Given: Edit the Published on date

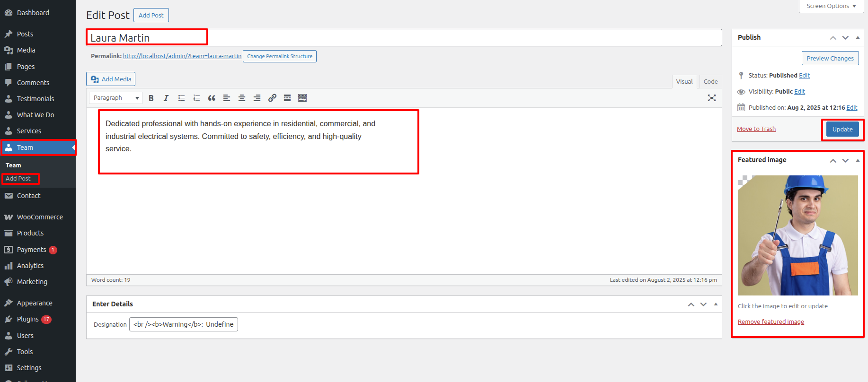Looking at the screenshot, I should click(x=852, y=108).
